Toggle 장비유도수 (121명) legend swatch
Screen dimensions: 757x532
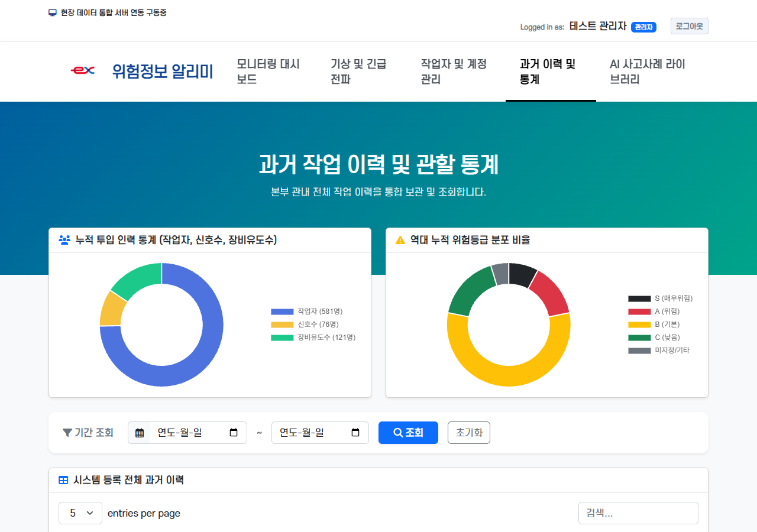click(x=282, y=338)
